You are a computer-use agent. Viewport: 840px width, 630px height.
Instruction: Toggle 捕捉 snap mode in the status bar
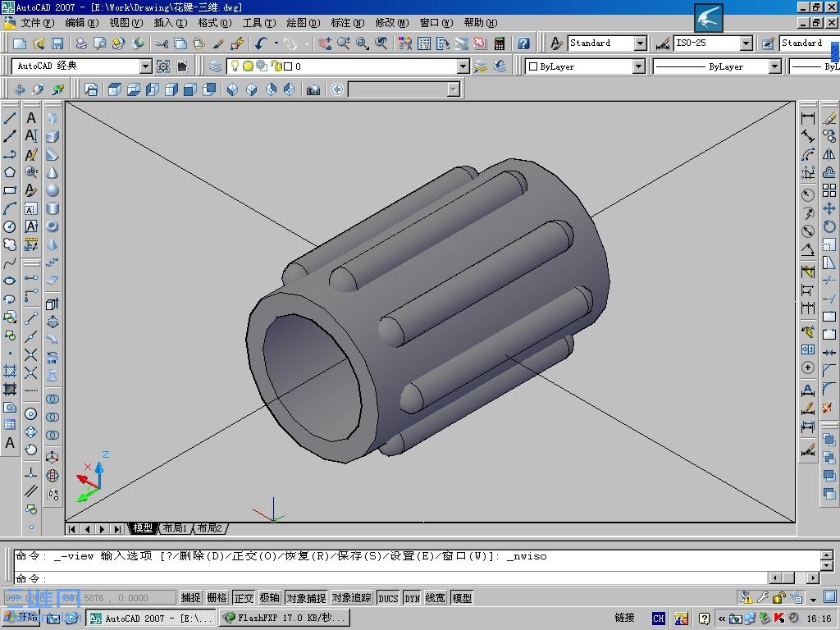click(190, 598)
